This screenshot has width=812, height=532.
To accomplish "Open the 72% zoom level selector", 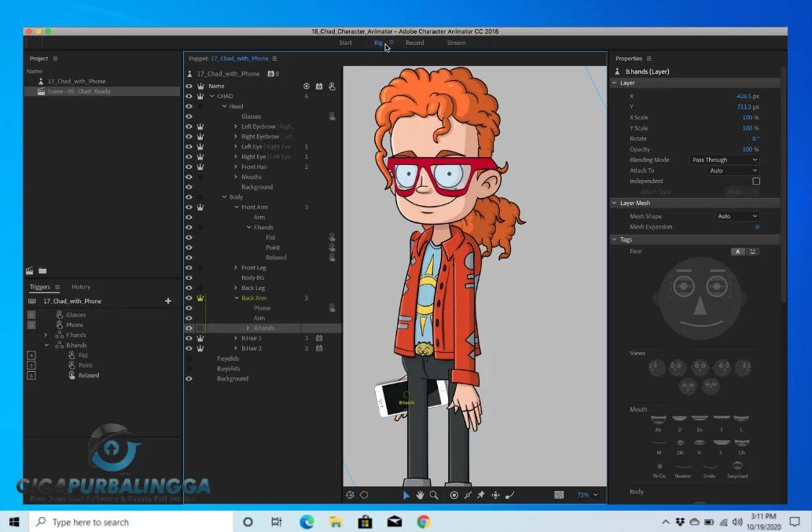I will click(585, 495).
